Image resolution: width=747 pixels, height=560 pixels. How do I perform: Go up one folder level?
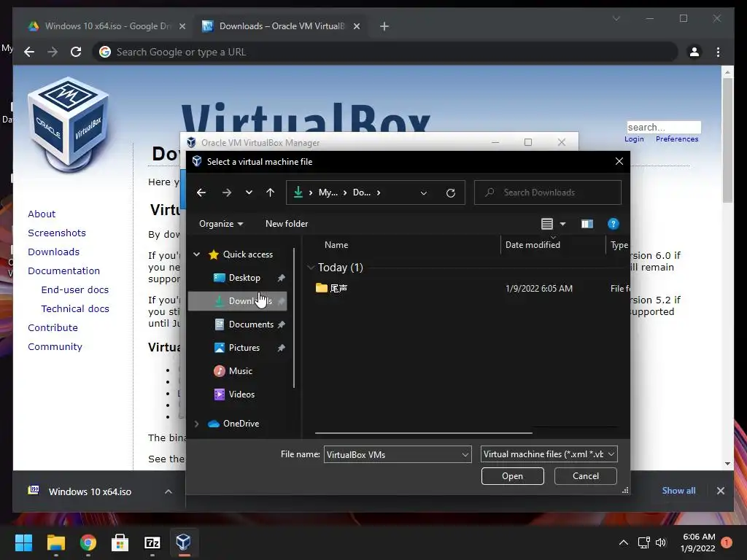pos(270,192)
